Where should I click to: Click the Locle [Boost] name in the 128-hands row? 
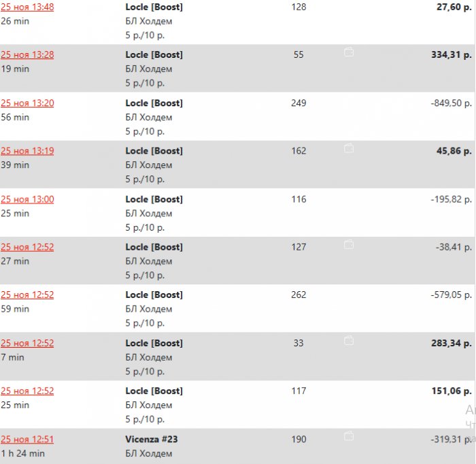click(x=154, y=7)
